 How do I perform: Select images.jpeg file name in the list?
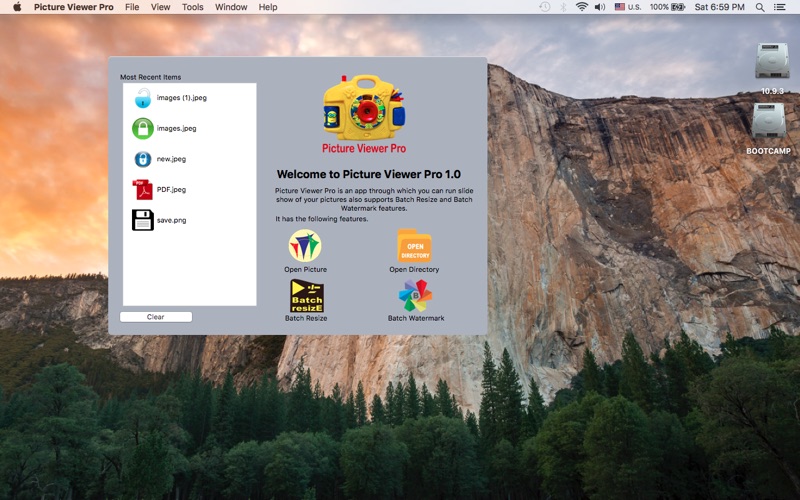pyautogui.click(x=177, y=128)
